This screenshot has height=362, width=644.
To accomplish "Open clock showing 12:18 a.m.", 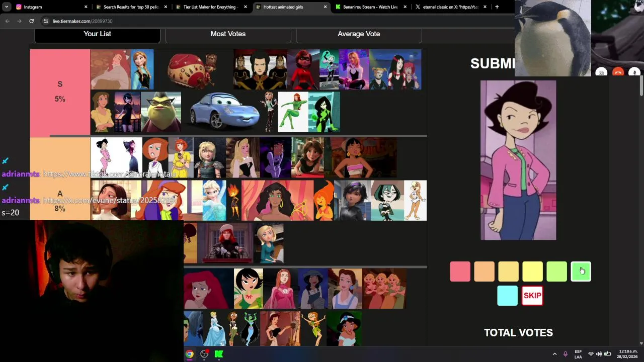I will [628, 354].
